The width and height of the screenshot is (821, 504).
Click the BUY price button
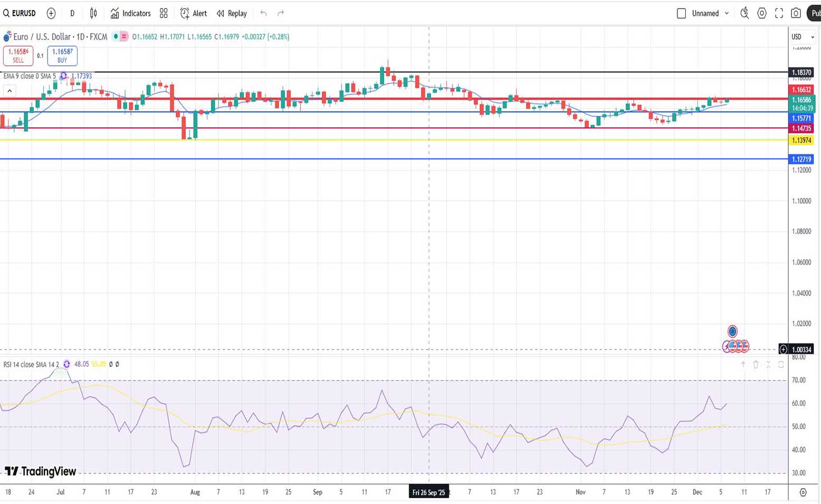[62, 55]
